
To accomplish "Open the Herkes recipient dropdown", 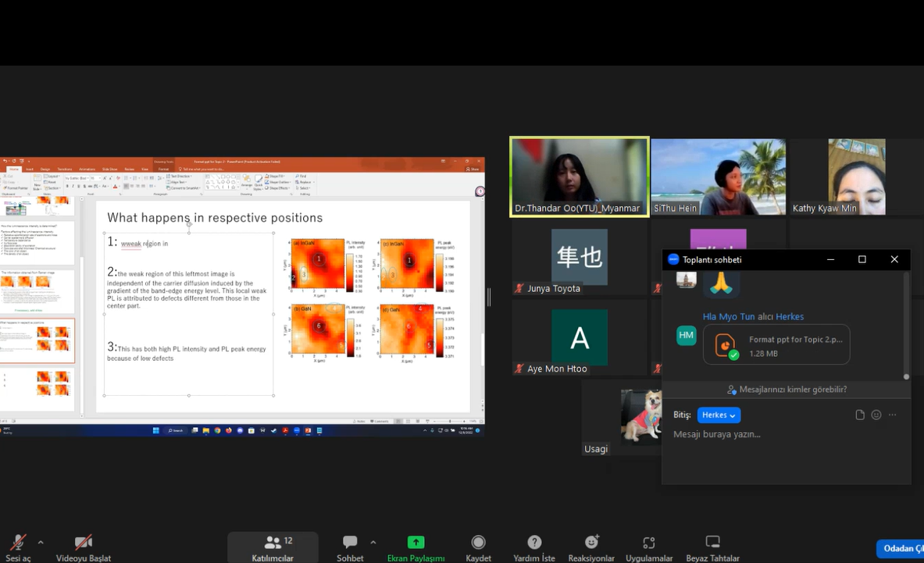I will click(719, 415).
